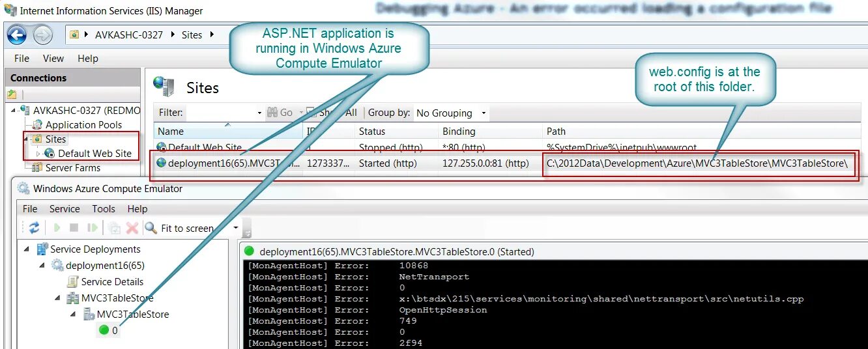The width and height of the screenshot is (868, 349).
Task: Click the Binding column header
Action: (x=491, y=131)
